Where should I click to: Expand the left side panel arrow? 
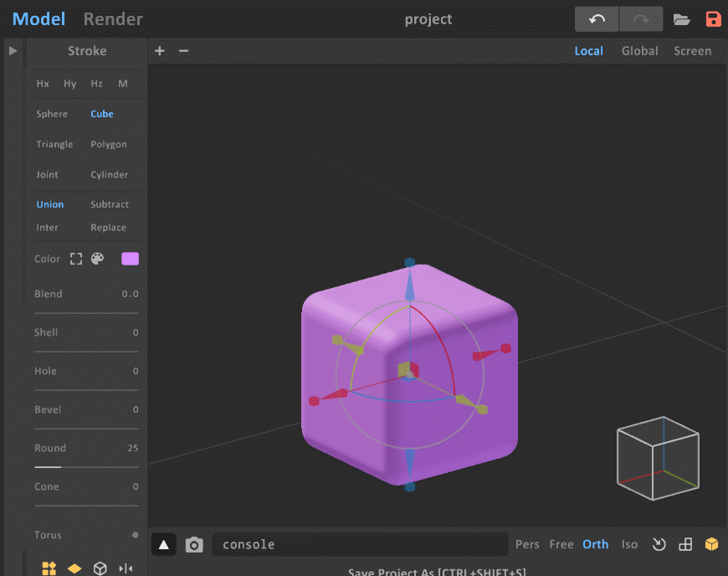tap(13, 51)
